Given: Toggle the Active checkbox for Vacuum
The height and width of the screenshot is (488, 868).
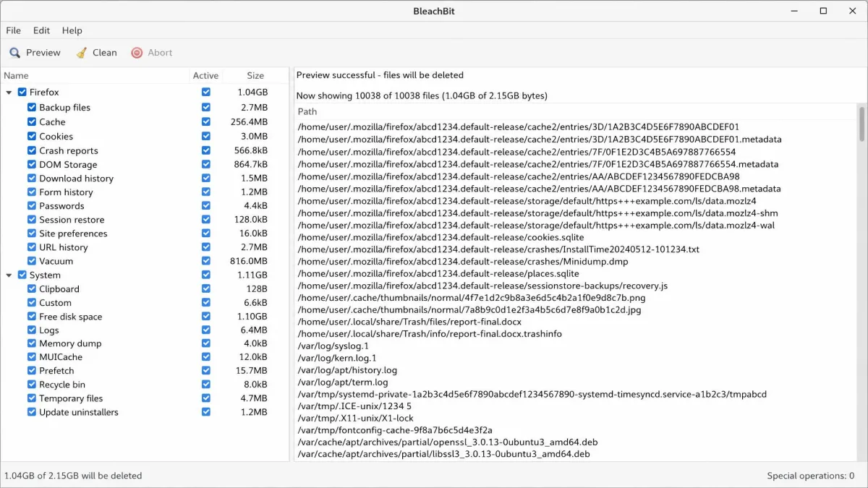Looking at the screenshot, I should tap(206, 261).
